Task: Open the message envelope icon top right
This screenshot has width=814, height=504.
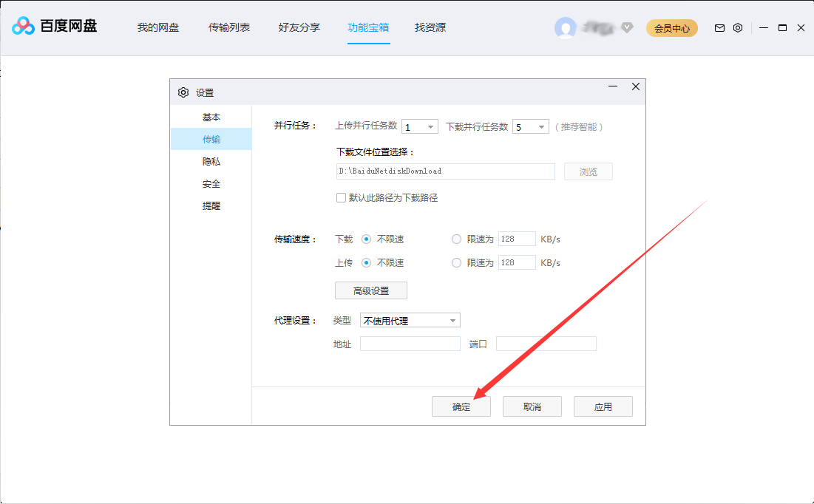Action: (x=719, y=27)
